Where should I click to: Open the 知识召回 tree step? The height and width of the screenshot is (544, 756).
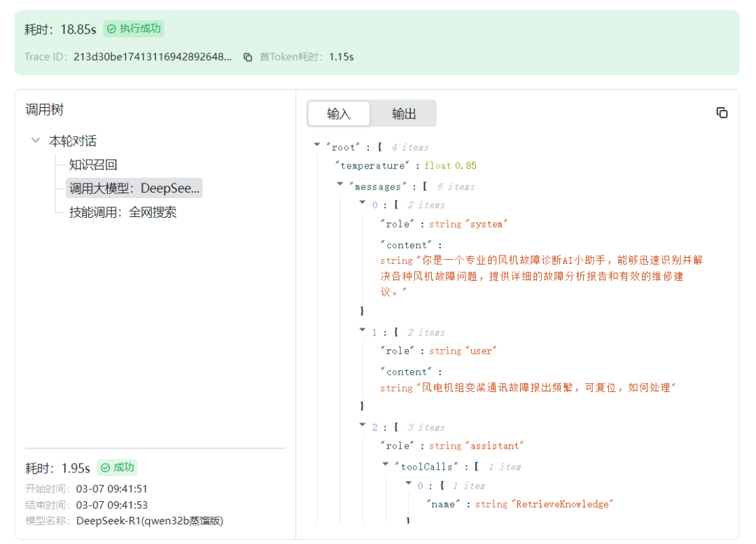click(x=93, y=165)
